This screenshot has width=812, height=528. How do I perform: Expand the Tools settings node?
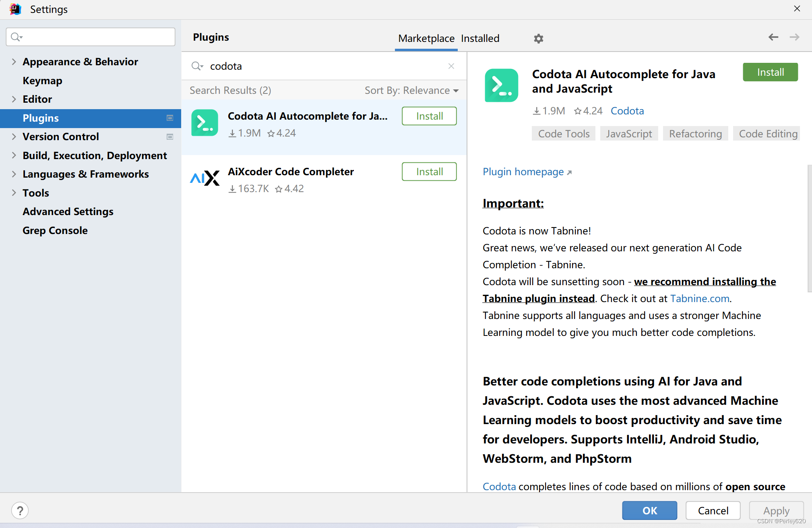click(14, 193)
